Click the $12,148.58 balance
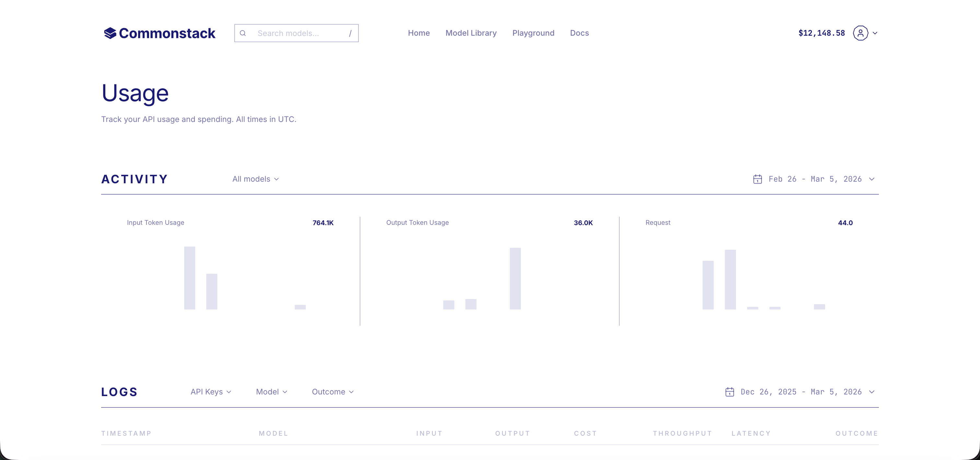980x460 pixels. 821,33
